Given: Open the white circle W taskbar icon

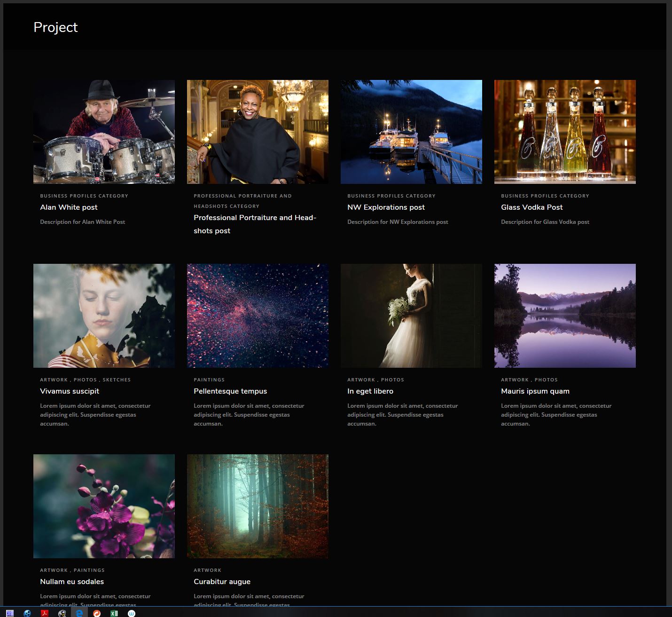Looking at the screenshot, I should click(x=132, y=613).
